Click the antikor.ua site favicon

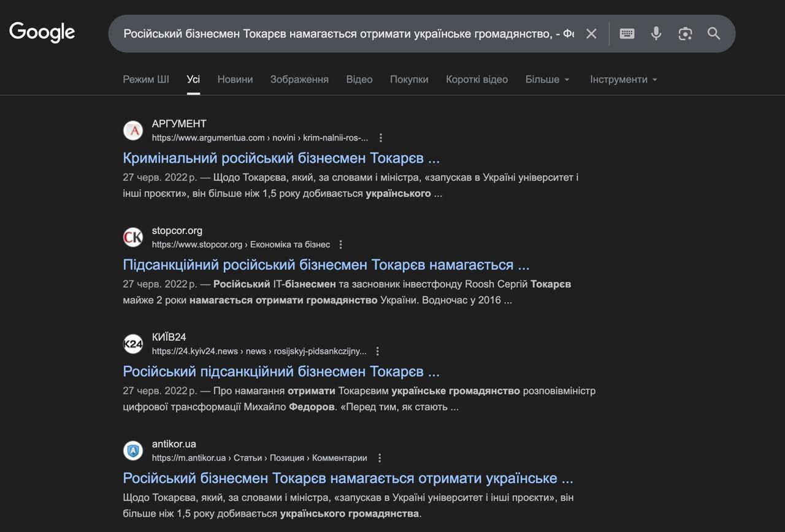tap(133, 450)
